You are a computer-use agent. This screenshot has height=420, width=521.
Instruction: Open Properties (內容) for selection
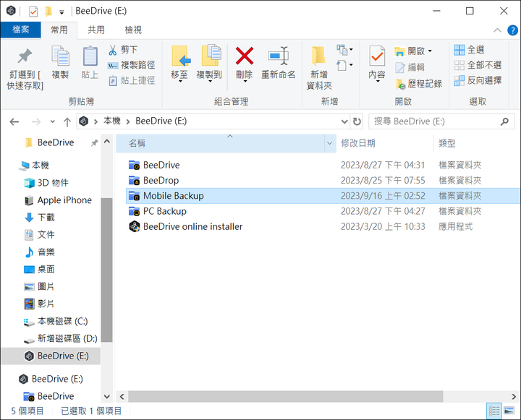(377, 64)
